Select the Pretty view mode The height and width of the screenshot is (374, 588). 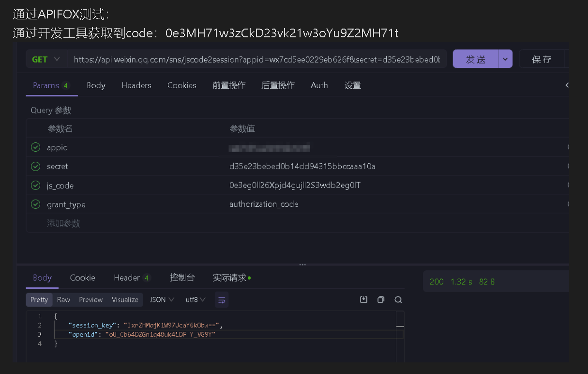coord(39,300)
